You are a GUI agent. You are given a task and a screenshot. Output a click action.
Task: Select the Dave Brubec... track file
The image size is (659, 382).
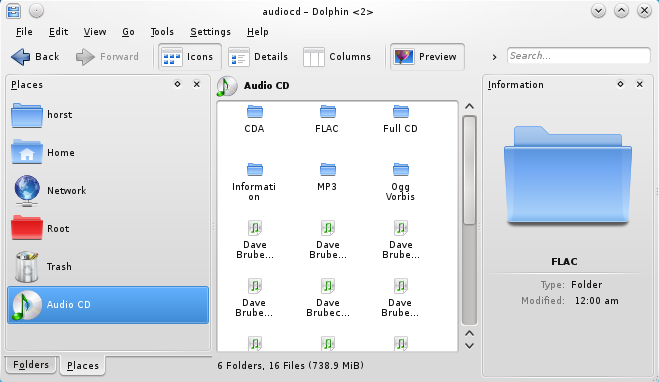point(328,298)
